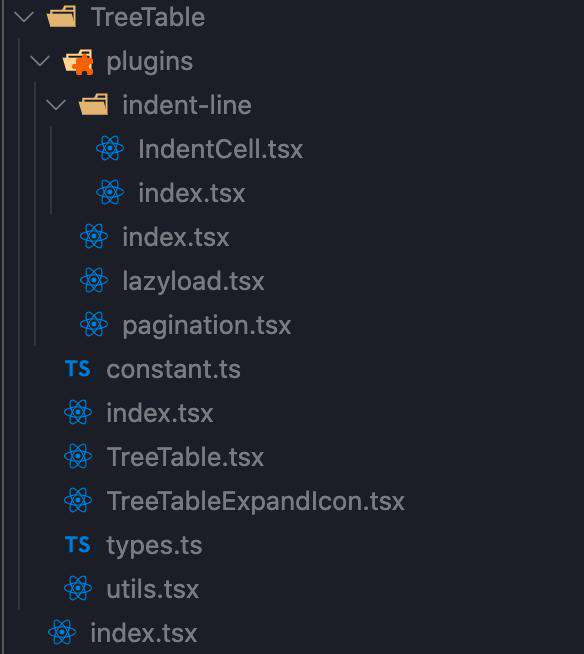Open the bottom-most index.tsx file
Image resolution: width=584 pixels, height=654 pixels.
(x=144, y=633)
